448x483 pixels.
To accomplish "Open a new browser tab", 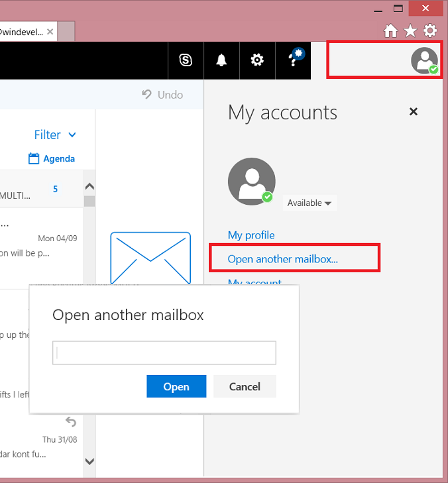I will point(66,31).
